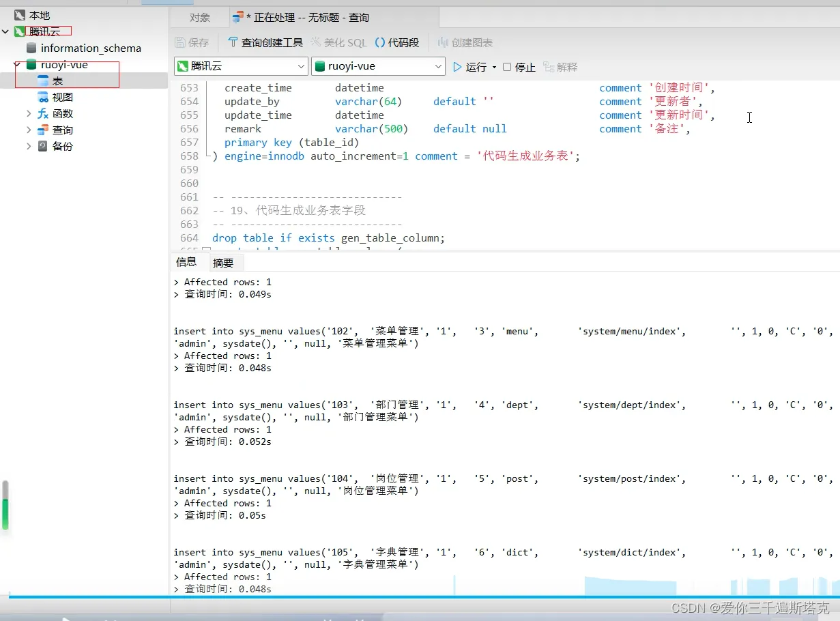Click the '查询时间: 0.05s' log line

click(220, 515)
